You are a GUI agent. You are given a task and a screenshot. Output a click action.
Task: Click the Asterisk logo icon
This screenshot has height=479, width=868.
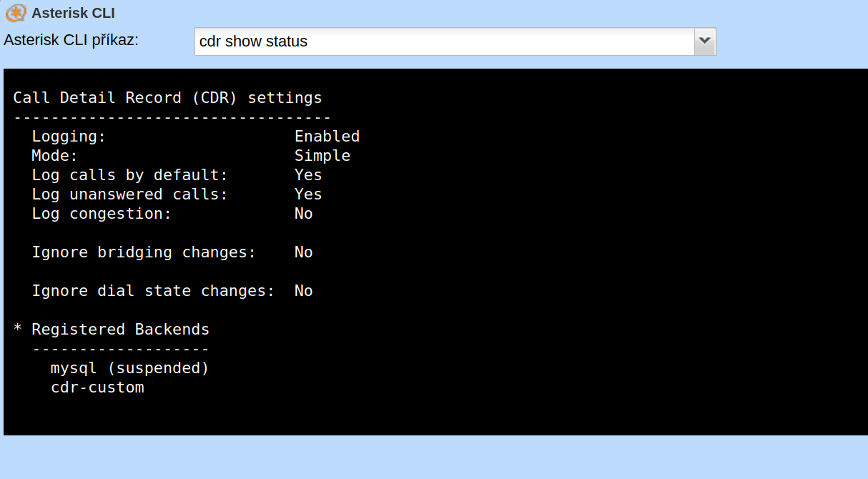16,13
